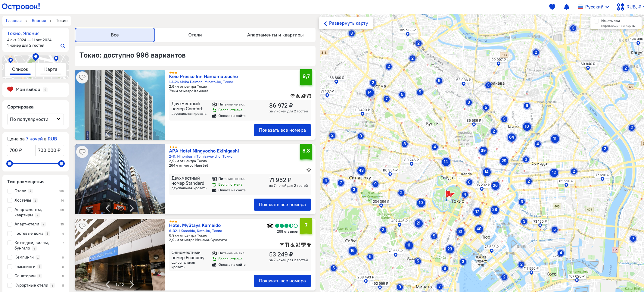Show previous photo of APA Hotel
Image resolution: width=644 pixels, height=292 pixels.
[x=108, y=208]
